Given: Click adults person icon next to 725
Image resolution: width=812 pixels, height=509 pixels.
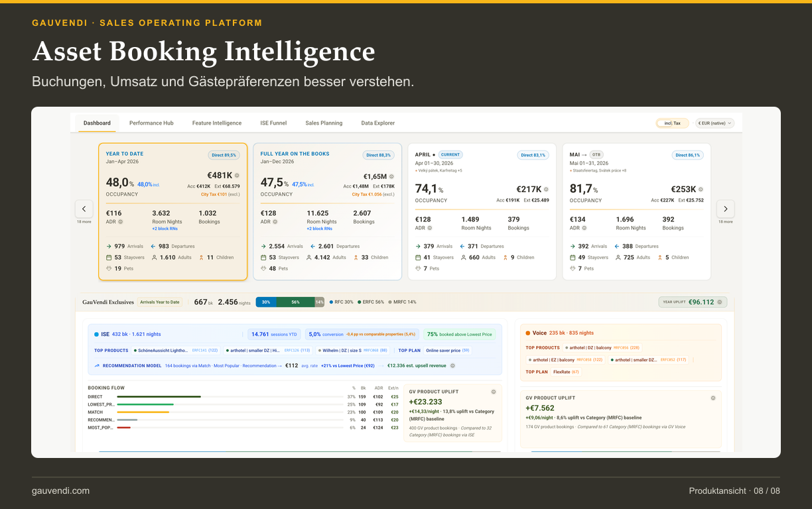Looking at the screenshot, I should [x=618, y=257].
